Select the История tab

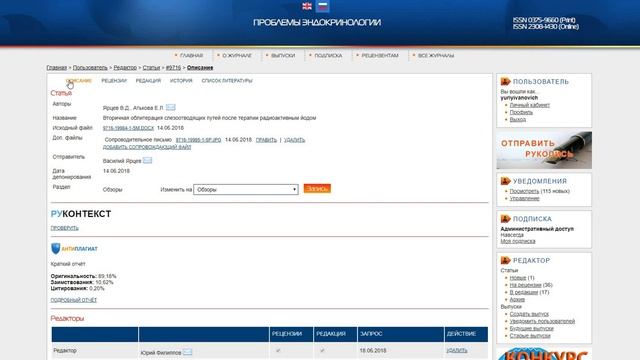coord(181,81)
